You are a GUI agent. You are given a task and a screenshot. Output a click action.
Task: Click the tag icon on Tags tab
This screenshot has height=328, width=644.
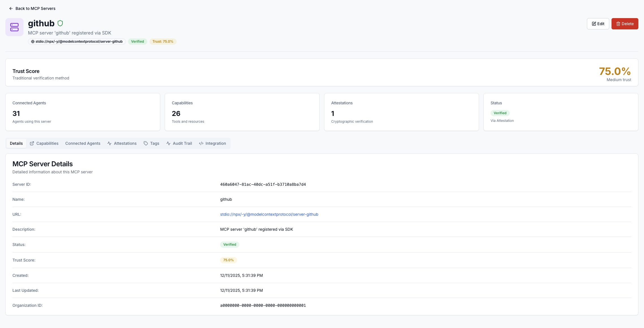[146, 143]
